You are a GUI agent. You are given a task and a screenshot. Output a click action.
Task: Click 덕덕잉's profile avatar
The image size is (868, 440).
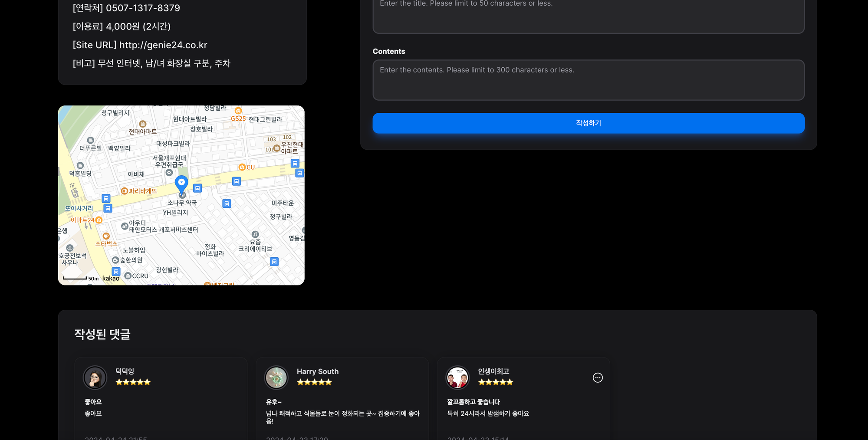[x=95, y=378]
